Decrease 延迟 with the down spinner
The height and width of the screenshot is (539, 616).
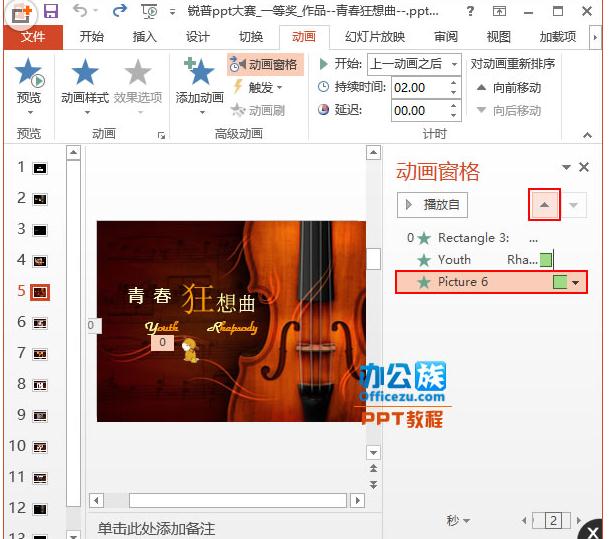[x=454, y=116]
